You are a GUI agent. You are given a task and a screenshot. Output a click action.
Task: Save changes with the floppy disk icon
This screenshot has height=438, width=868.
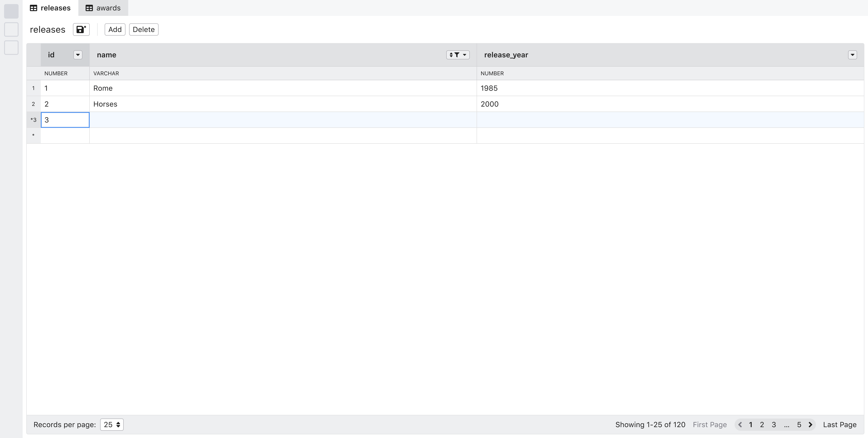point(81,29)
